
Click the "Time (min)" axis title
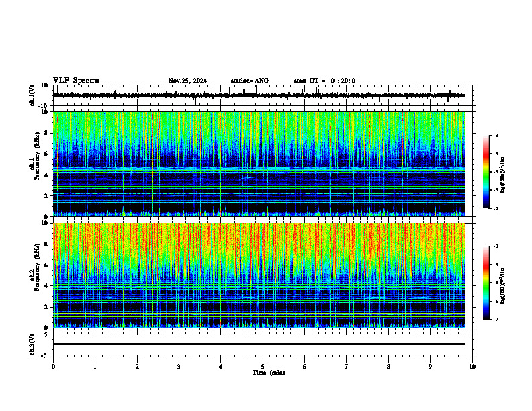(269, 373)
